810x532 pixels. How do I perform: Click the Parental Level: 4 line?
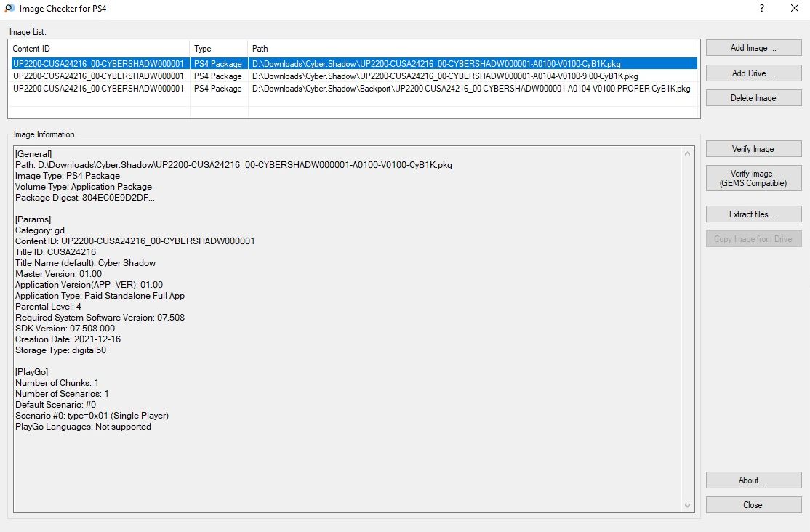coord(48,307)
